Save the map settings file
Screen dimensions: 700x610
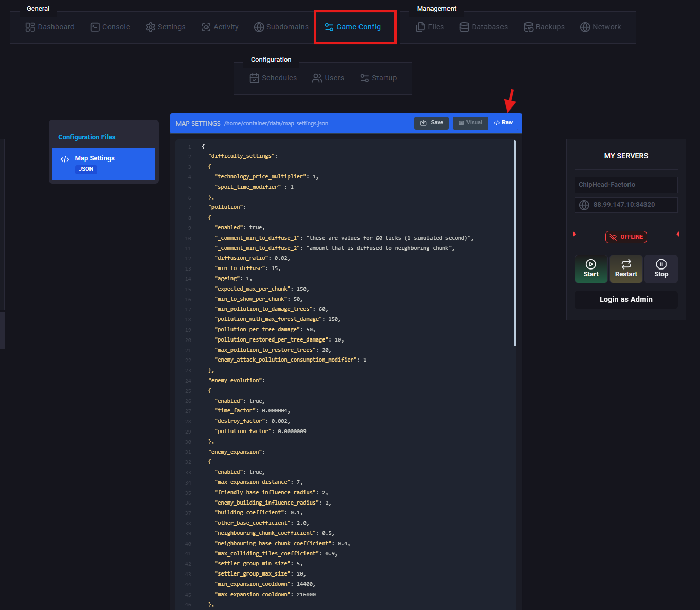point(432,123)
